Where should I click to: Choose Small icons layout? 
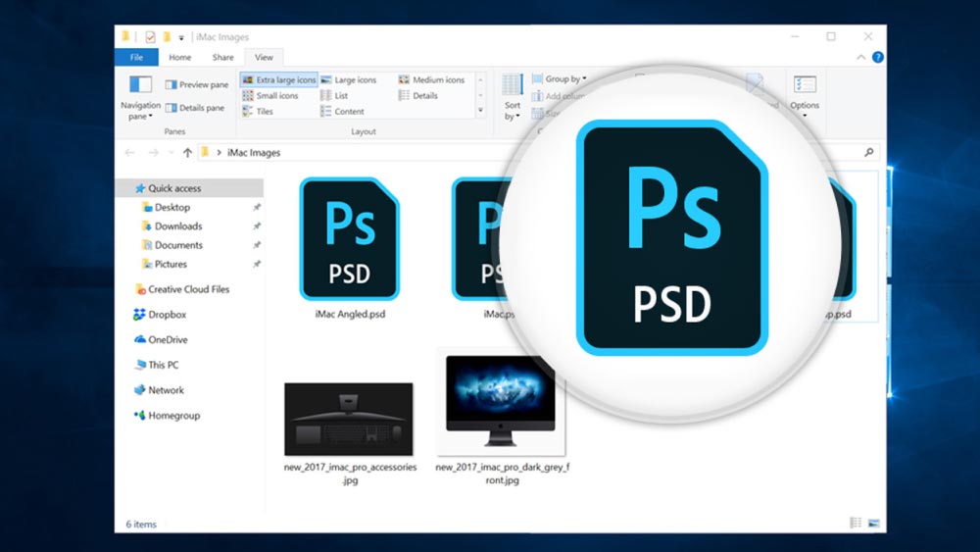click(270, 96)
